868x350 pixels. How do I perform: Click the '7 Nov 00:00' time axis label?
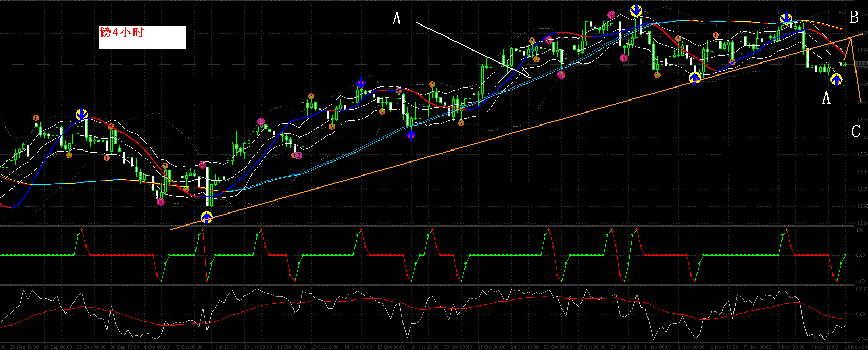759,347
